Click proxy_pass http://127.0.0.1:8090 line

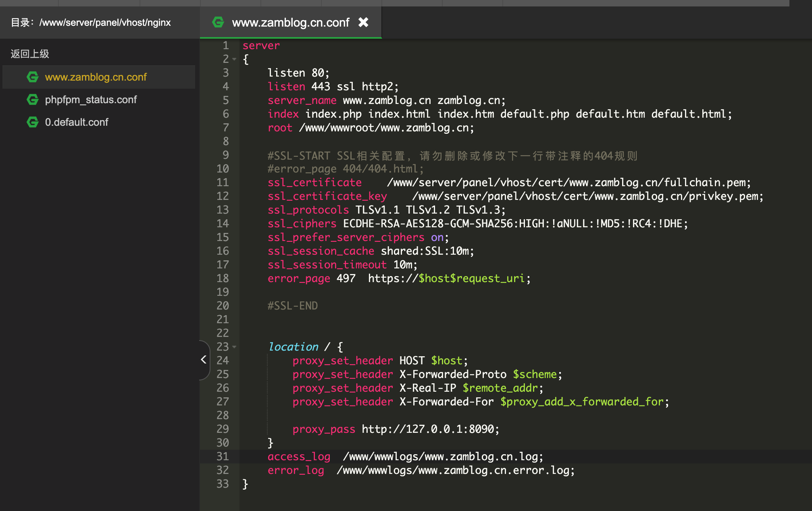tap(396, 429)
